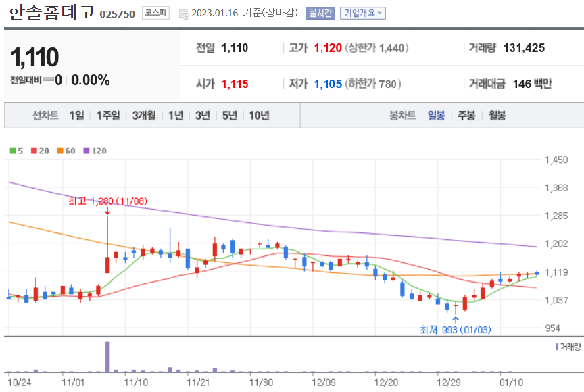
Task: Click the stock code 025750
Action: pyautogui.click(x=117, y=14)
